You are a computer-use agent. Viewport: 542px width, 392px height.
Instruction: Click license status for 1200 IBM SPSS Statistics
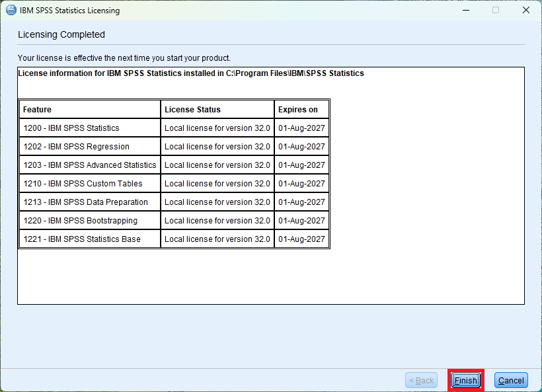(x=217, y=128)
